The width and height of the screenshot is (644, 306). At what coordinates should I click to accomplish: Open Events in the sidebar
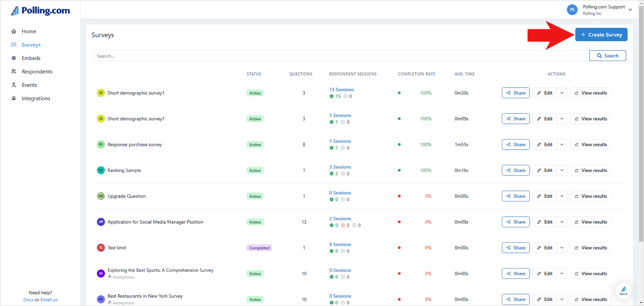pos(29,85)
